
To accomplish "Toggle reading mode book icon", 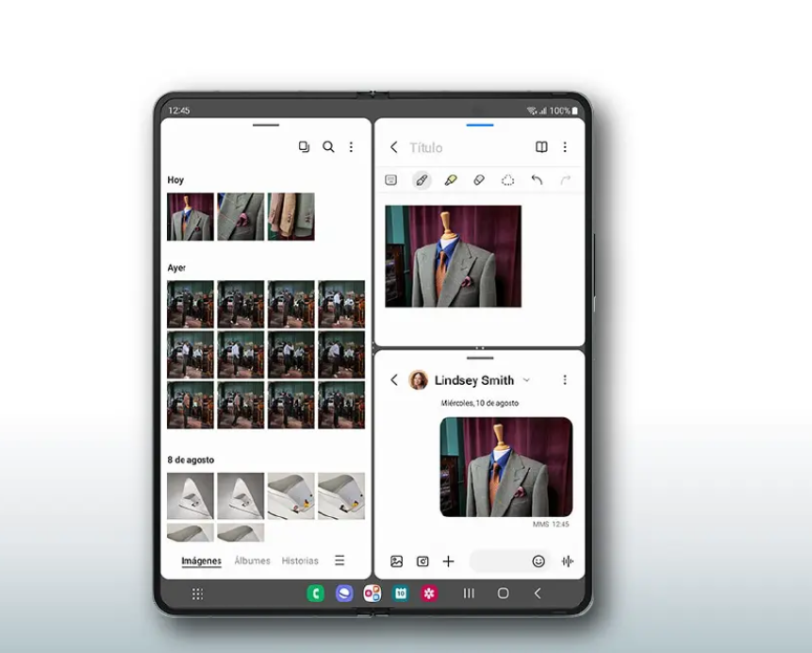I will coord(541,147).
